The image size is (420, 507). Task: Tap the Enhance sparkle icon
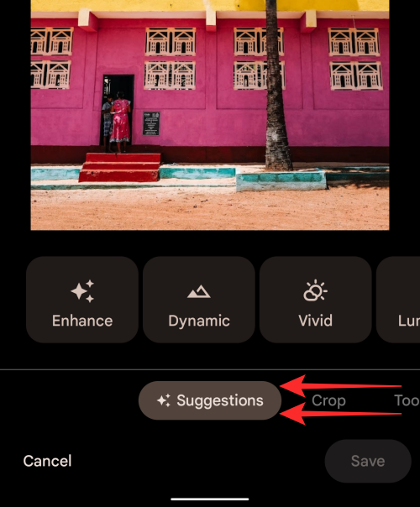click(82, 291)
